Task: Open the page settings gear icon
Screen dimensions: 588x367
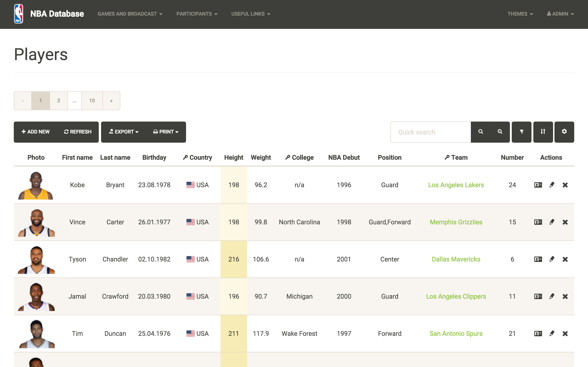Action: tap(564, 132)
